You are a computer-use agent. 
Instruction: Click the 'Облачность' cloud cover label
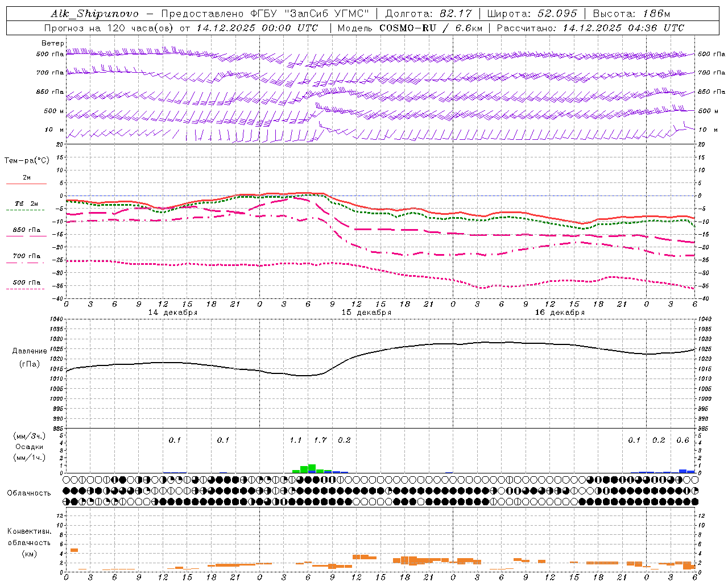click(x=29, y=493)
